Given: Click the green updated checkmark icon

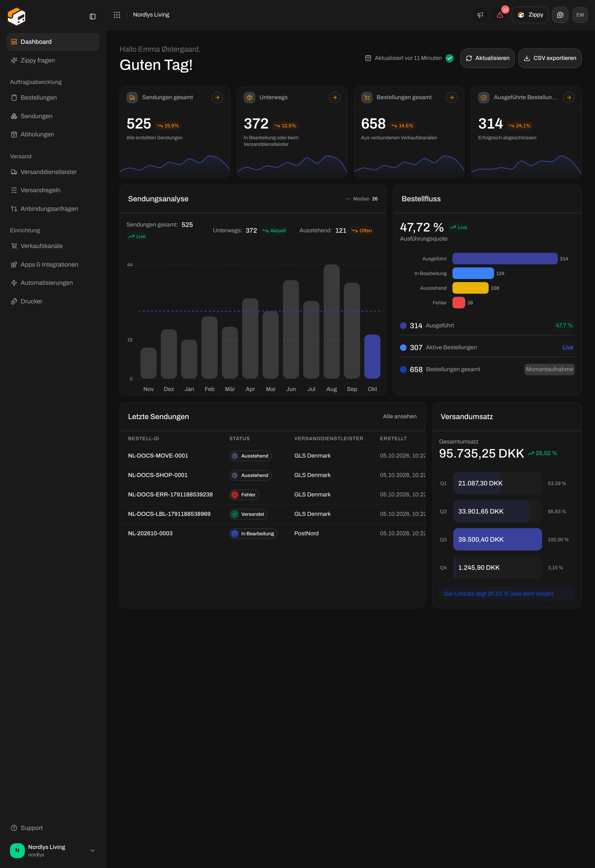Looking at the screenshot, I should 449,58.
